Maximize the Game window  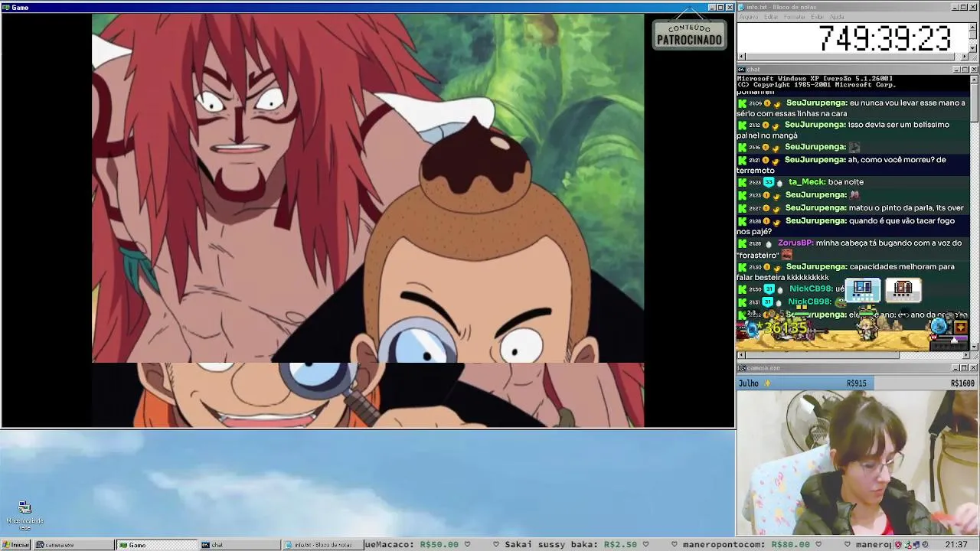[720, 8]
